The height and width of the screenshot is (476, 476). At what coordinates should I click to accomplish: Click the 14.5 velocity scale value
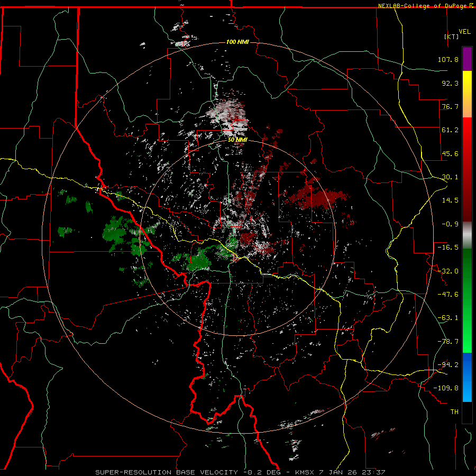click(x=450, y=200)
